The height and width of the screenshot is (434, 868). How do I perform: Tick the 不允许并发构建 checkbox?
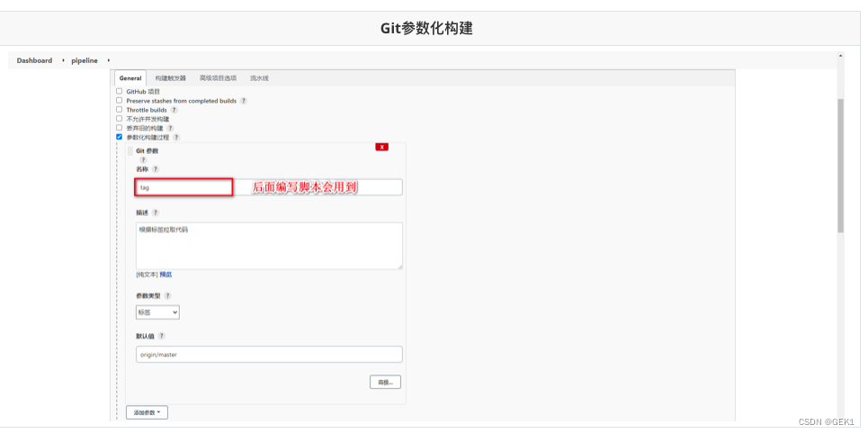(x=119, y=118)
